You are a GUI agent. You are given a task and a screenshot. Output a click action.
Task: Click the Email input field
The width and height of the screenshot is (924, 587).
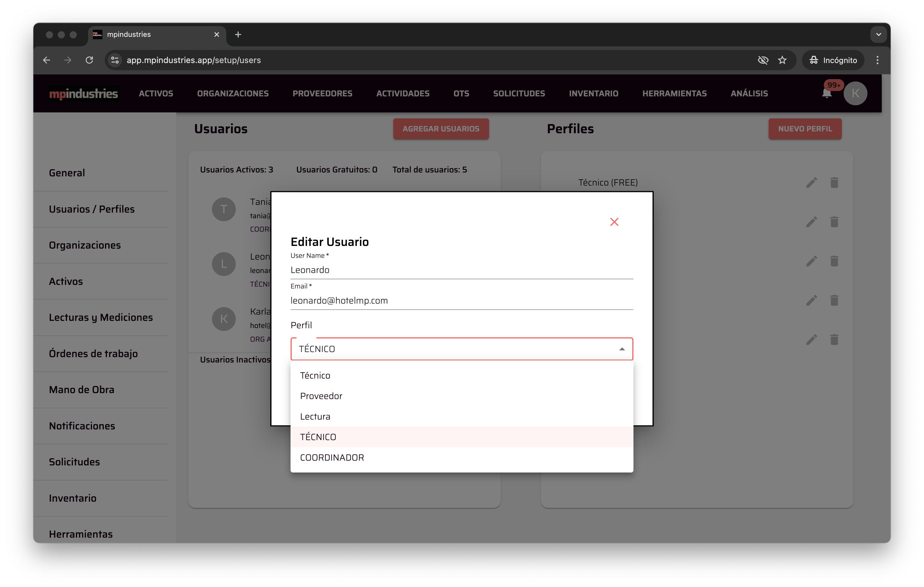point(461,301)
